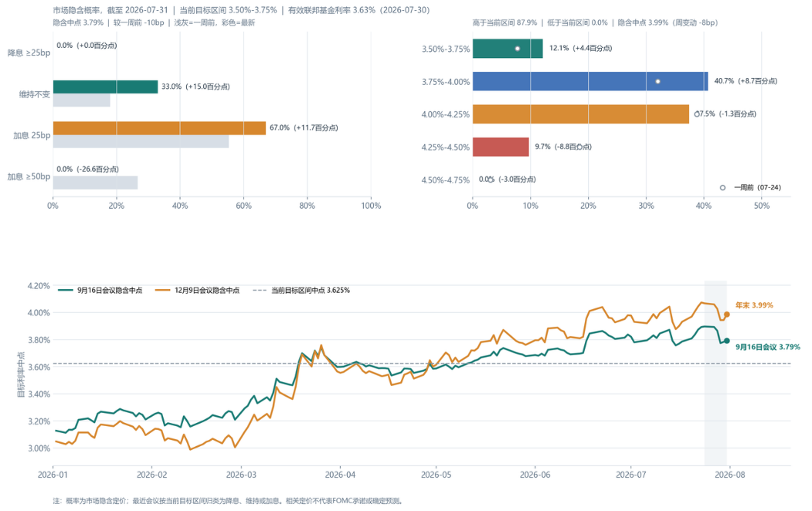812x511 pixels.
Task: Click the week-ago dot on the green bar
Action: tap(518, 49)
